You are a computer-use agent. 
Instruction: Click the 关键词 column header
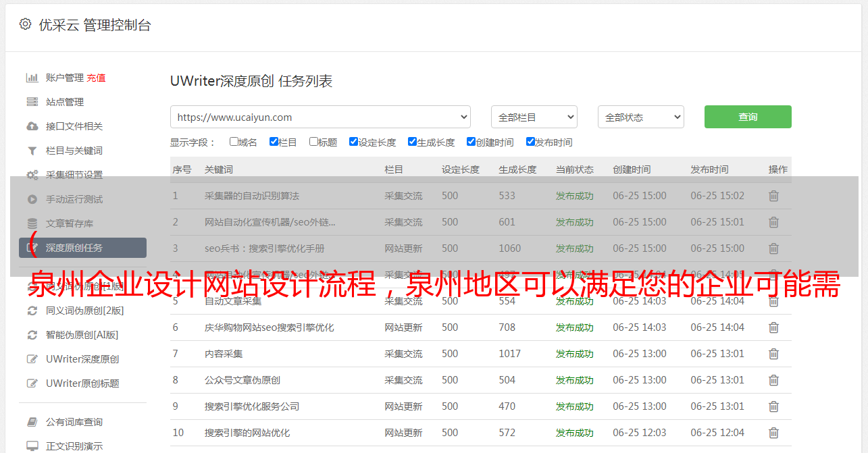219,169
